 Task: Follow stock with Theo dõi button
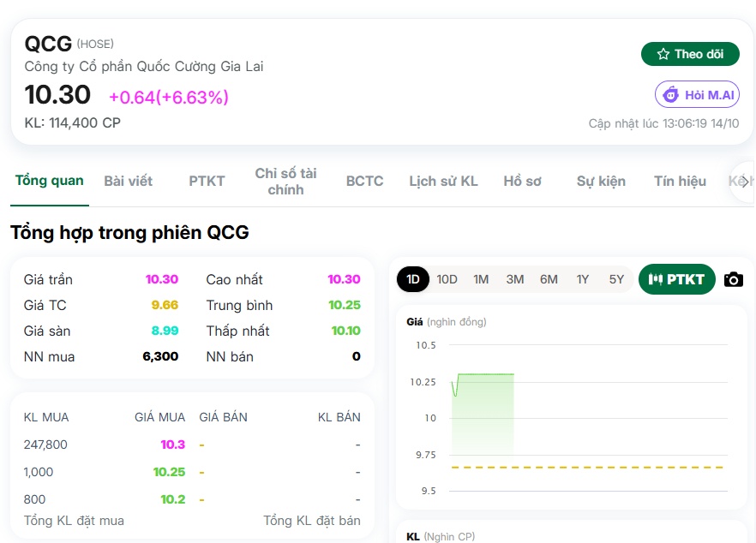(690, 54)
